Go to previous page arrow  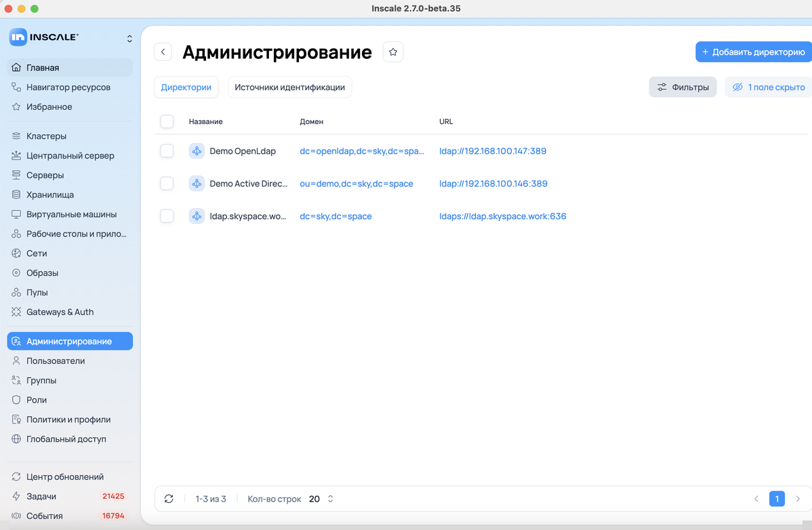[756, 499]
